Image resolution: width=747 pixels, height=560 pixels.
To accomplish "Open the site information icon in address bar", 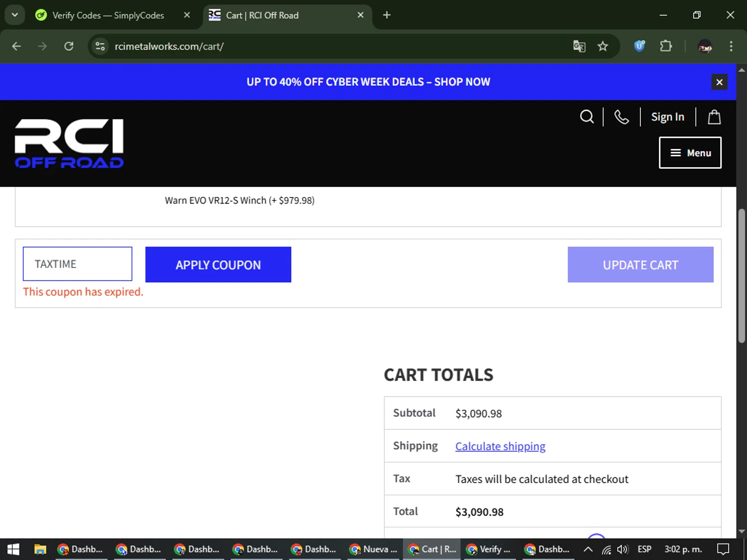I will [x=100, y=46].
